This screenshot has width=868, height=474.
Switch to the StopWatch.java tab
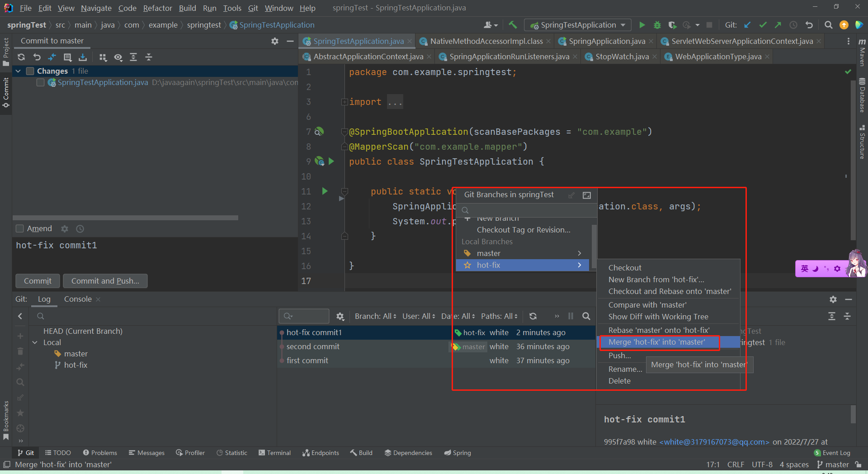(x=622, y=57)
